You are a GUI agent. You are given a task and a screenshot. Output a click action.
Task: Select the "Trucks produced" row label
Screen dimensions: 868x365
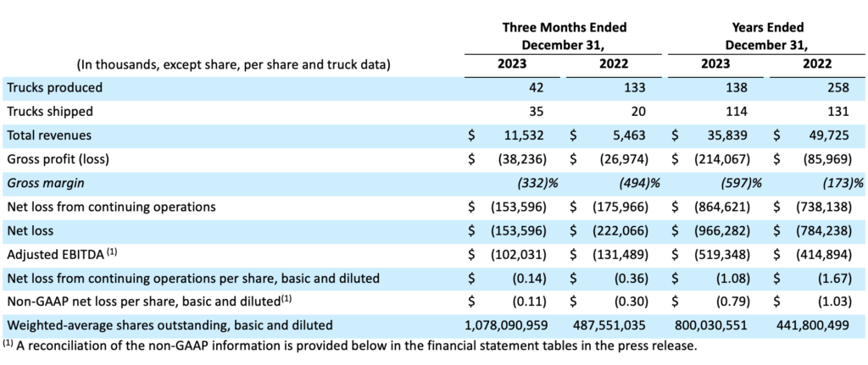coord(54,87)
